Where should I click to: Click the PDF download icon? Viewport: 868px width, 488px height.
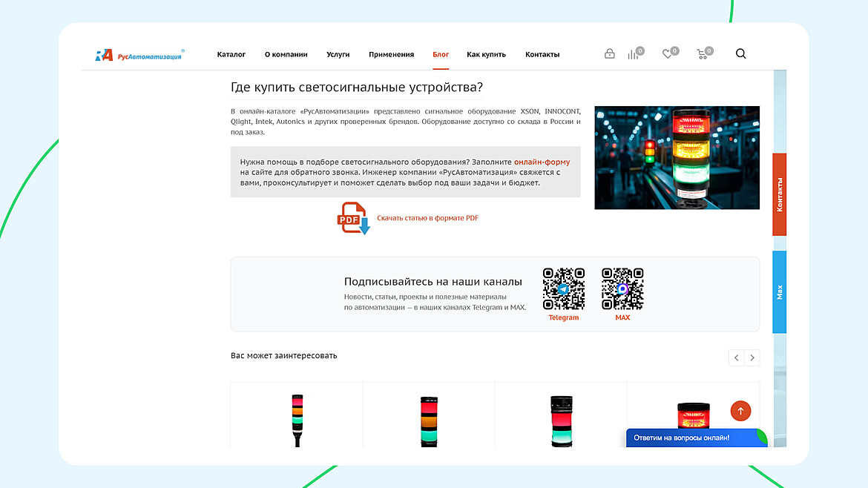(353, 218)
